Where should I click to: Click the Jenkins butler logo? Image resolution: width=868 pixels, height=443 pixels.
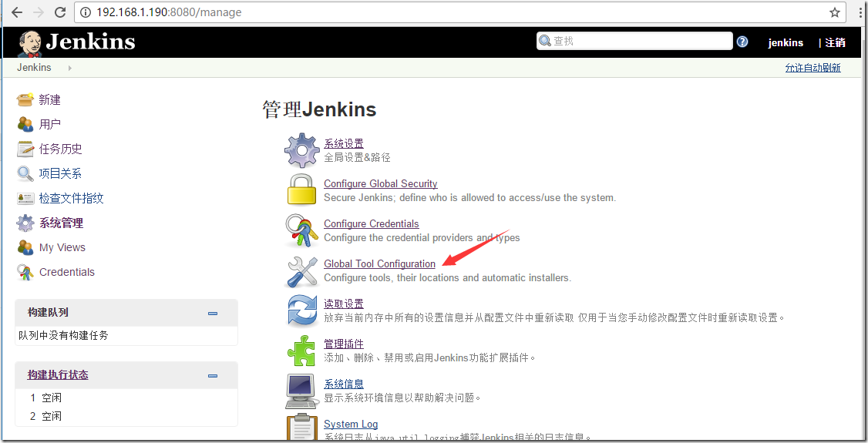click(x=30, y=43)
